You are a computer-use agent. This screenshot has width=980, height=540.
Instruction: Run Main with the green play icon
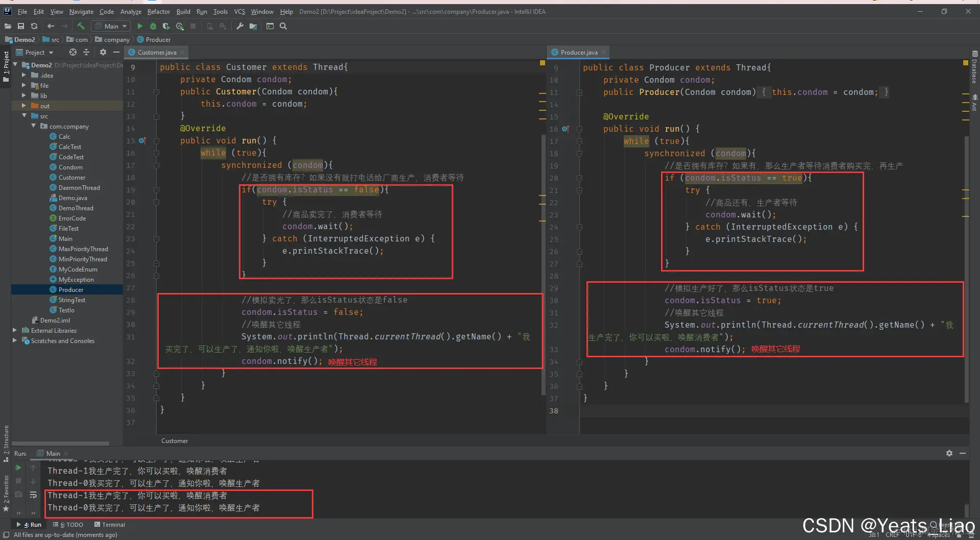coord(140,26)
